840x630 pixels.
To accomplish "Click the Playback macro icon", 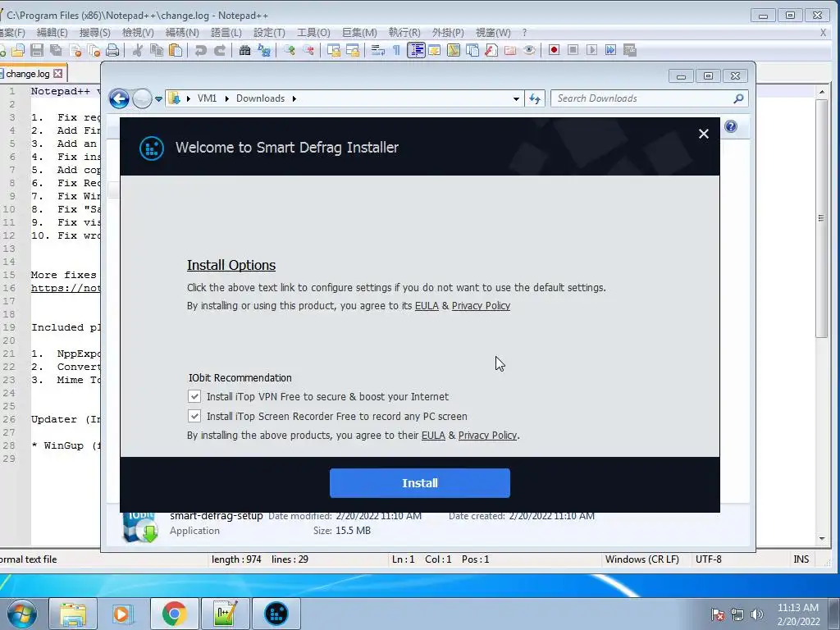I will (592, 50).
